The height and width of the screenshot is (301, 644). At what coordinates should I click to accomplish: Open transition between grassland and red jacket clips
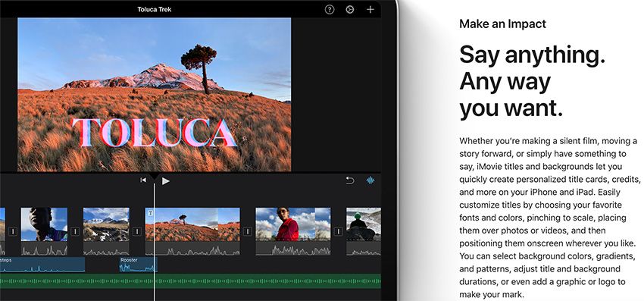point(248,231)
